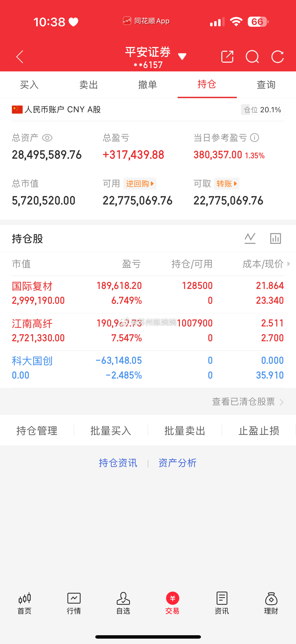Viewport: 296px width, 644px height.
Task: Tap the 同花顺 App status bar pill
Action: tap(146, 21)
